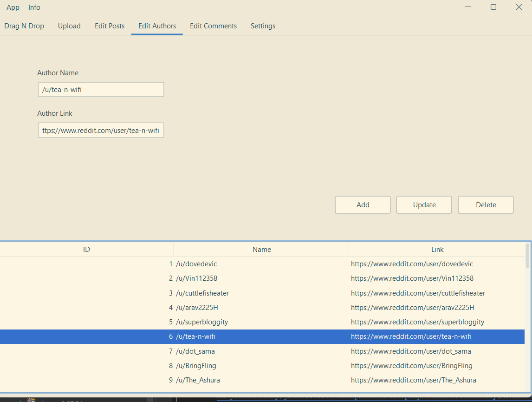Click ID cell 3 in the table

pos(87,293)
